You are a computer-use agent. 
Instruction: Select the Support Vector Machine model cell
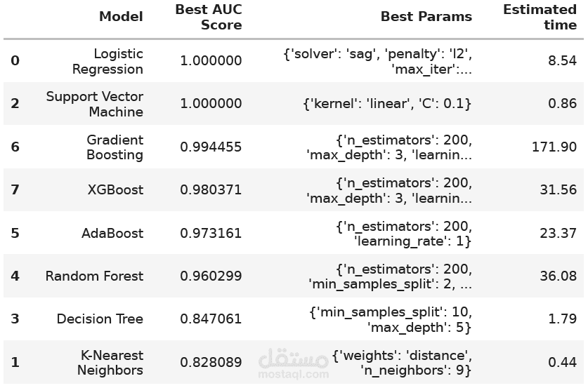tap(95, 104)
